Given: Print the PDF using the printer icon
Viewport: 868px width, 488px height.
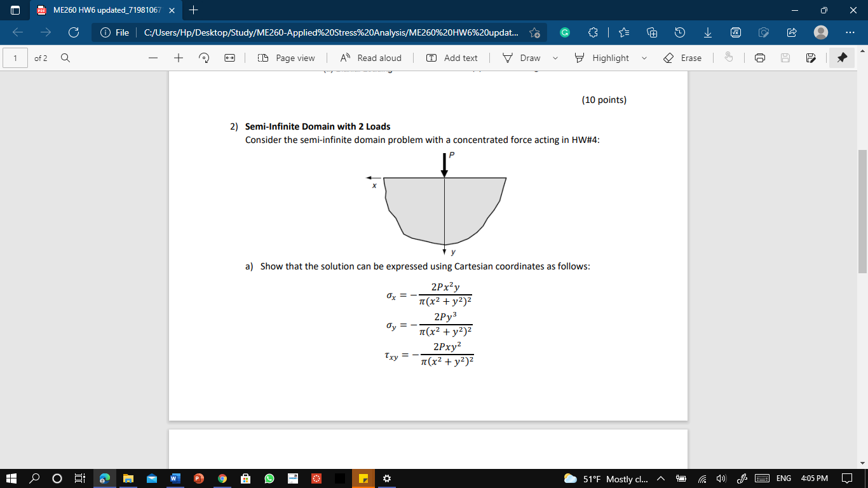Looking at the screenshot, I should 761,58.
